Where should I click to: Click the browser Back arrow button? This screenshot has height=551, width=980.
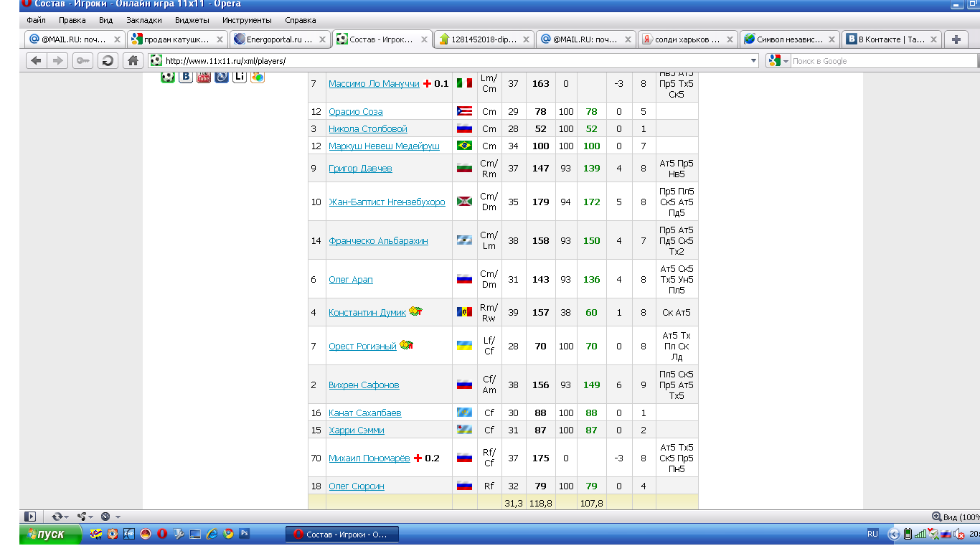tap(36, 61)
